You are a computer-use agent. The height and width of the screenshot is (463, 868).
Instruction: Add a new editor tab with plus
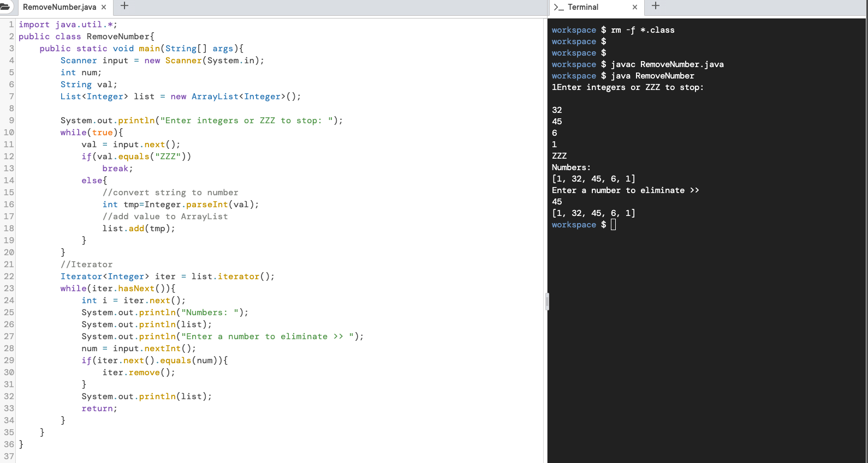[x=124, y=6]
